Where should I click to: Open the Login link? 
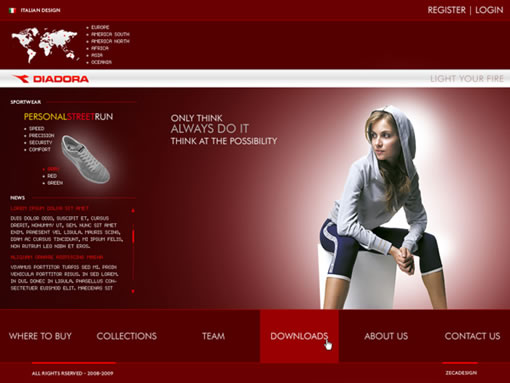[489, 10]
